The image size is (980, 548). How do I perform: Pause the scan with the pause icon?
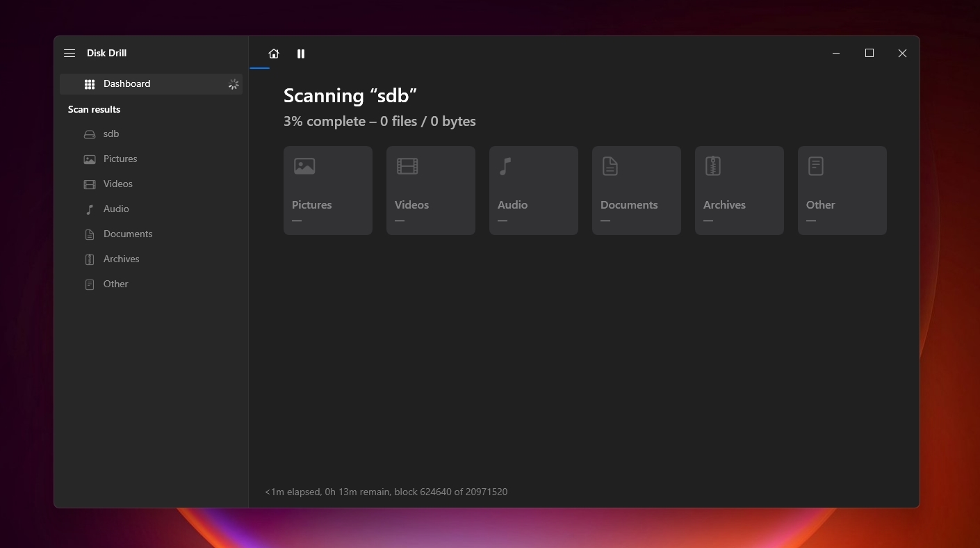(301, 54)
